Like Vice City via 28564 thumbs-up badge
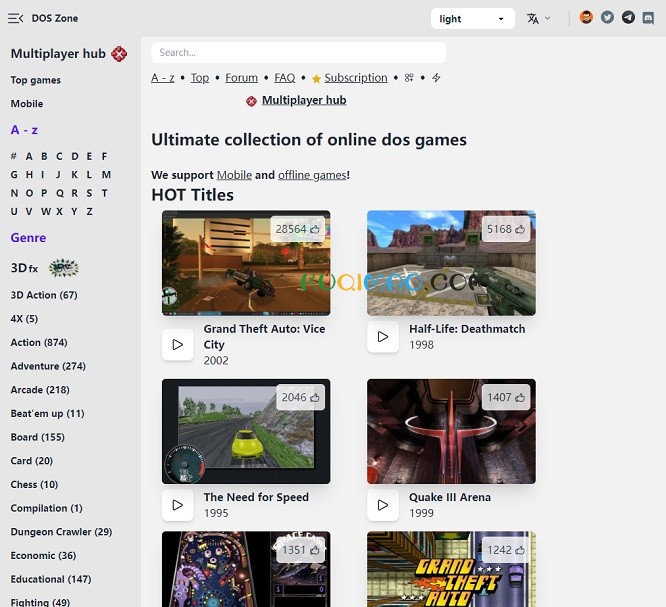Image resolution: width=666 pixels, height=607 pixels. pyautogui.click(x=297, y=229)
